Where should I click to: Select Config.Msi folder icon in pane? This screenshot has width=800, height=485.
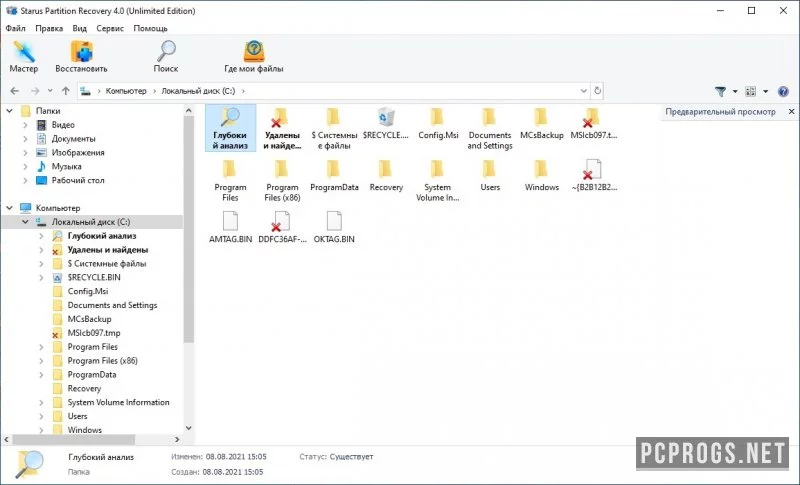coord(438,123)
